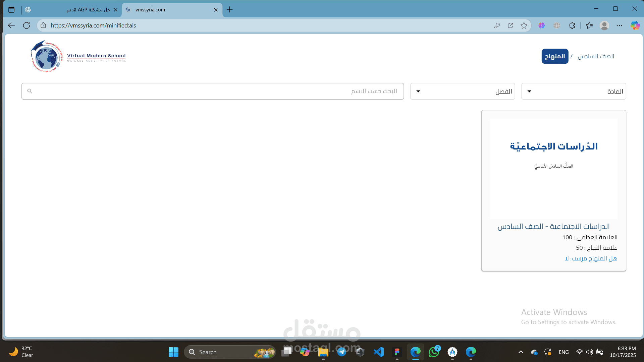
Task: Click the الصف السادس breadcrumb link
Action: (x=596, y=56)
